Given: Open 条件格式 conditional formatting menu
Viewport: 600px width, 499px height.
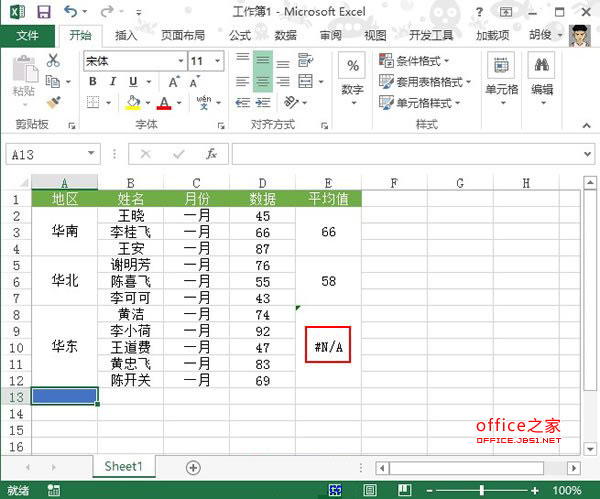Looking at the screenshot, I should pyautogui.click(x=414, y=61).
